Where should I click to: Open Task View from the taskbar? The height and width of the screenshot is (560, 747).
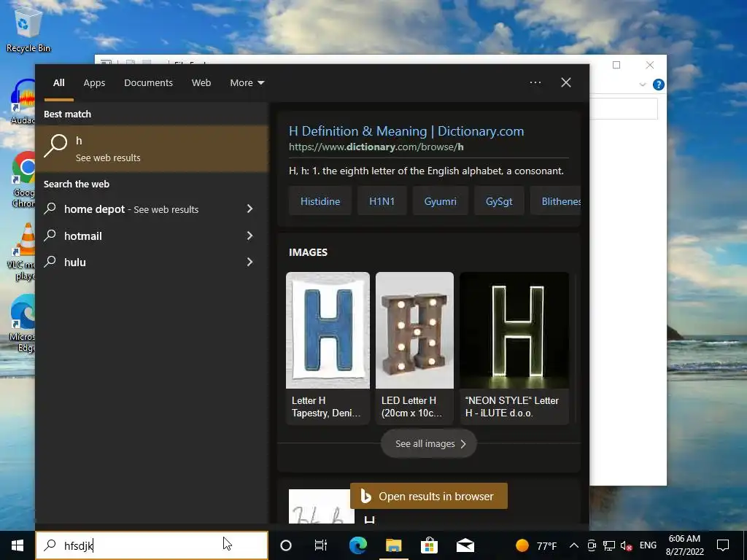pyautogui.click(x=321, y=545)
